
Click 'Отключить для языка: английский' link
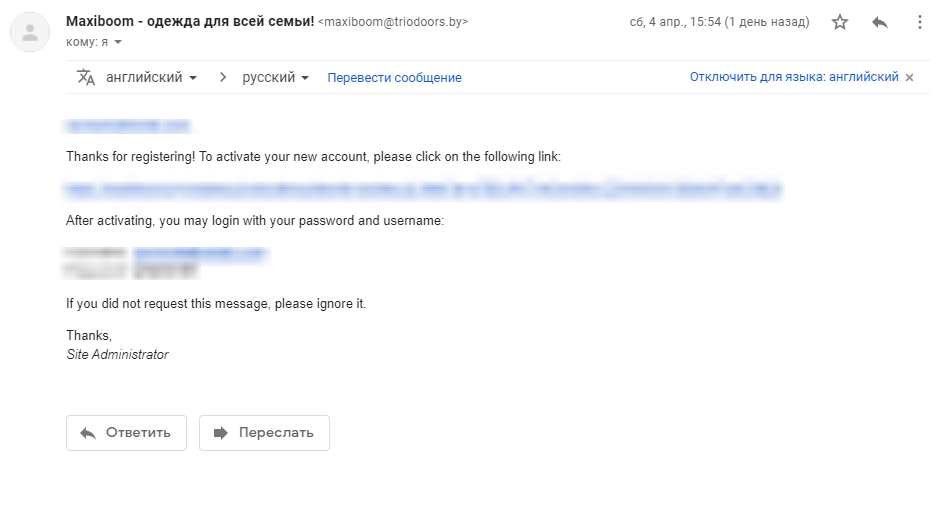794,77
